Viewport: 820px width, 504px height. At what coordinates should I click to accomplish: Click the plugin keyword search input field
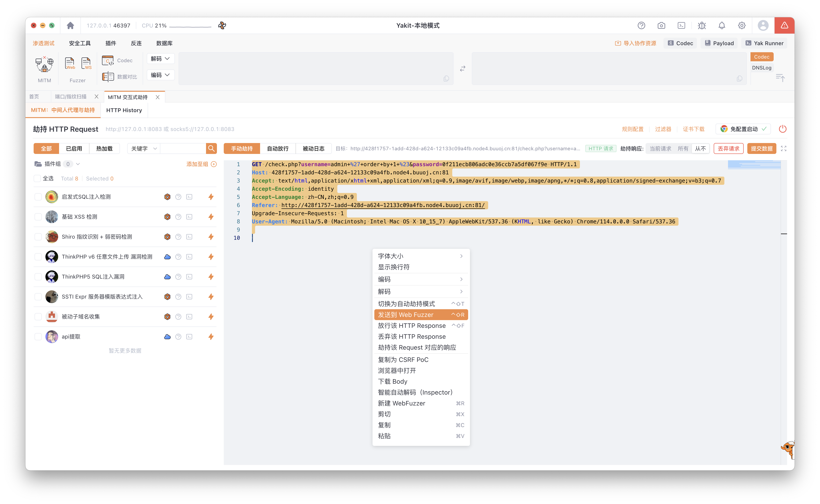(183, 148)
